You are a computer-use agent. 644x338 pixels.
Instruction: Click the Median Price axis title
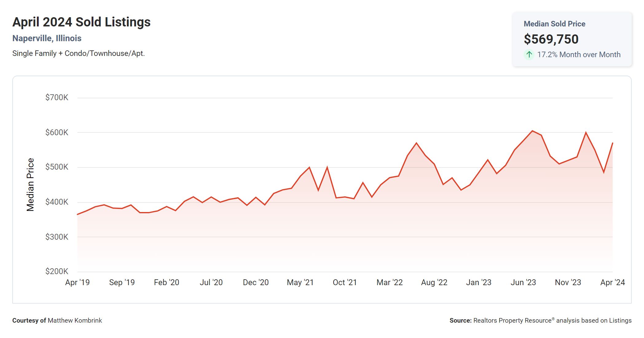tap(30, 185)
